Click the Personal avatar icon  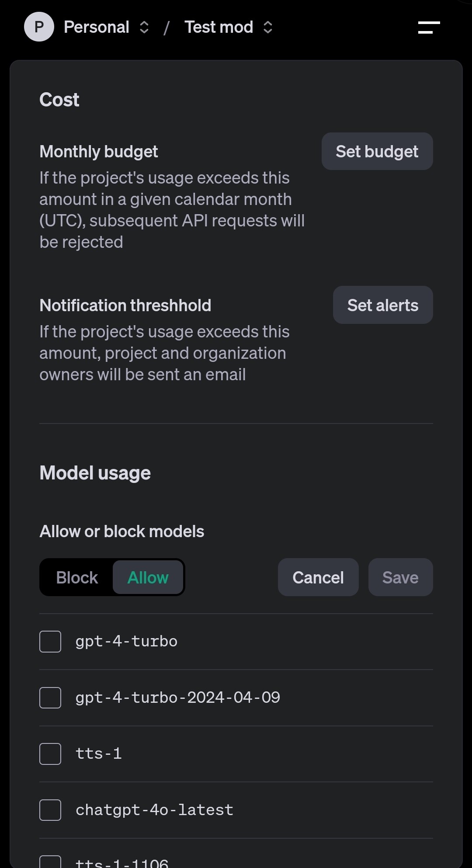click(39, 27)
